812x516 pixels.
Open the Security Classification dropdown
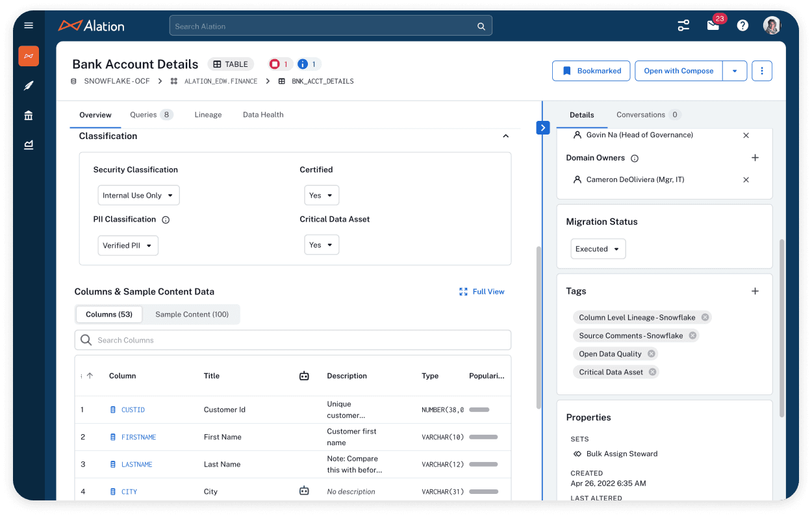tap(138, 195)
